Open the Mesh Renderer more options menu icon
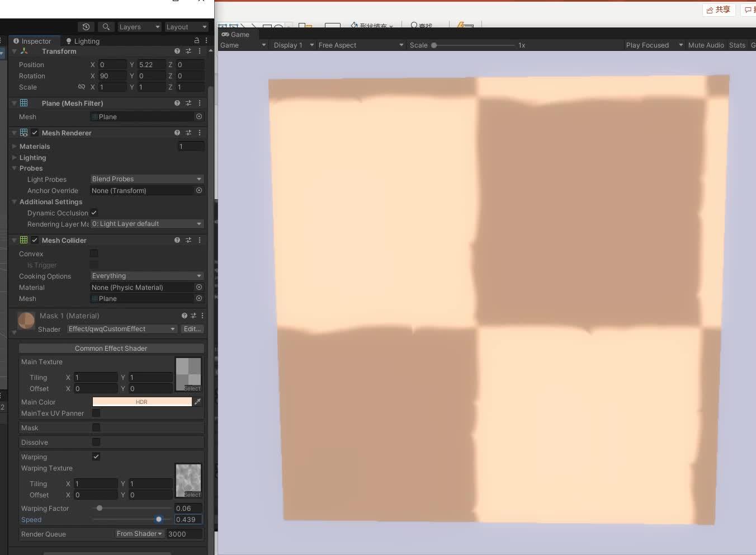Viewport: 756px width, 555px height. point(200,133)
